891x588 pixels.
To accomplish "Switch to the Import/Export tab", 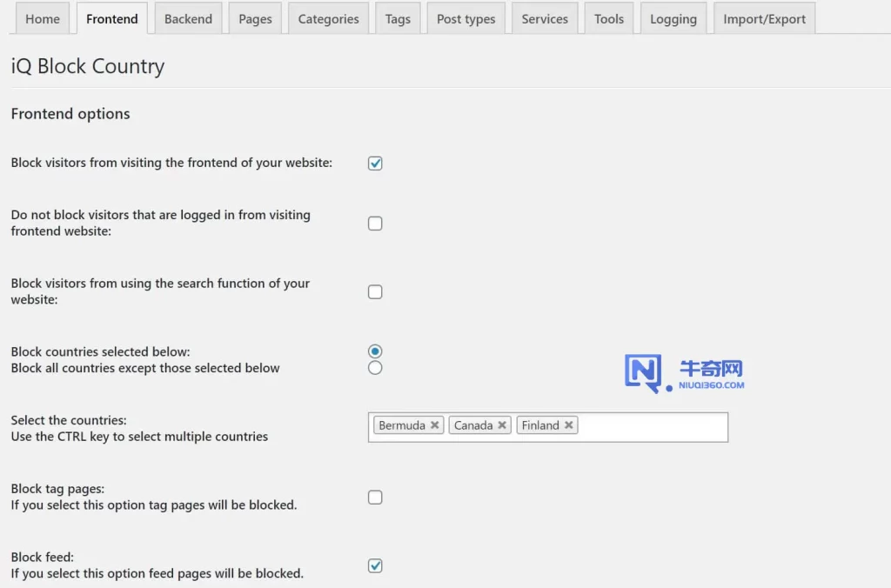I will (764, 17).
